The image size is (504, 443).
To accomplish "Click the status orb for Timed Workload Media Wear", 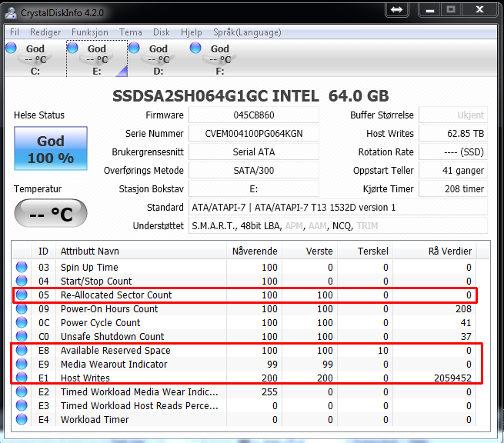I will pyautogui.click(x=22, y=391).
